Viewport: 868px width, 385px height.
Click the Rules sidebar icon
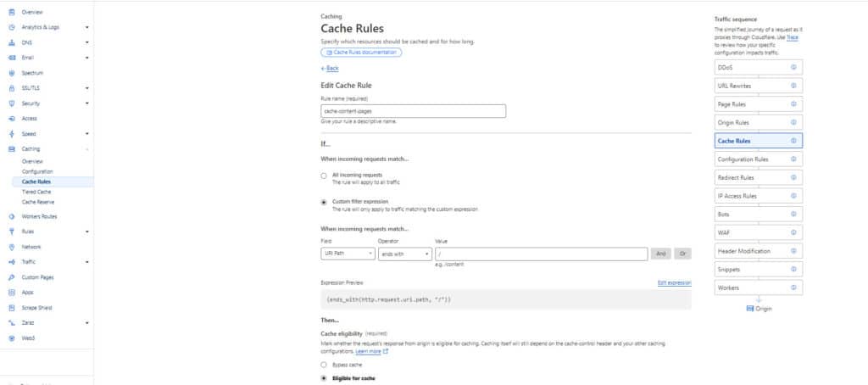[x=12, y=232]
